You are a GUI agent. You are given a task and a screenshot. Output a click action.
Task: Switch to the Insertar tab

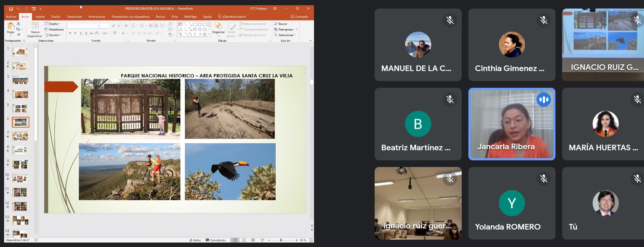pos(40,17)
